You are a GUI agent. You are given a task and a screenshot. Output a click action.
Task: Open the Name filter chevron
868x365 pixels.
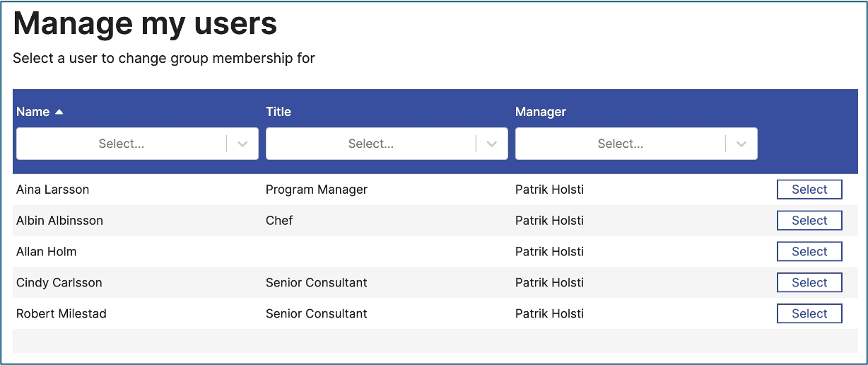(242, 144)
